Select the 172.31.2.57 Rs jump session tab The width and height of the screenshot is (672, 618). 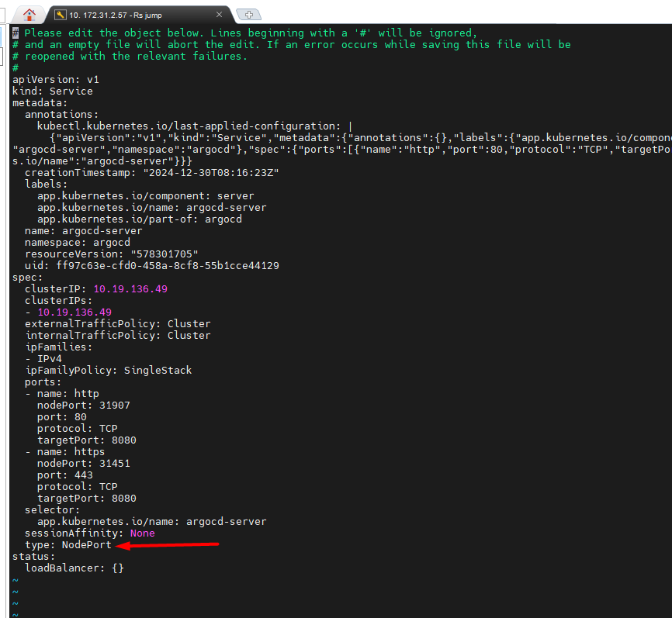click(141, 15)
